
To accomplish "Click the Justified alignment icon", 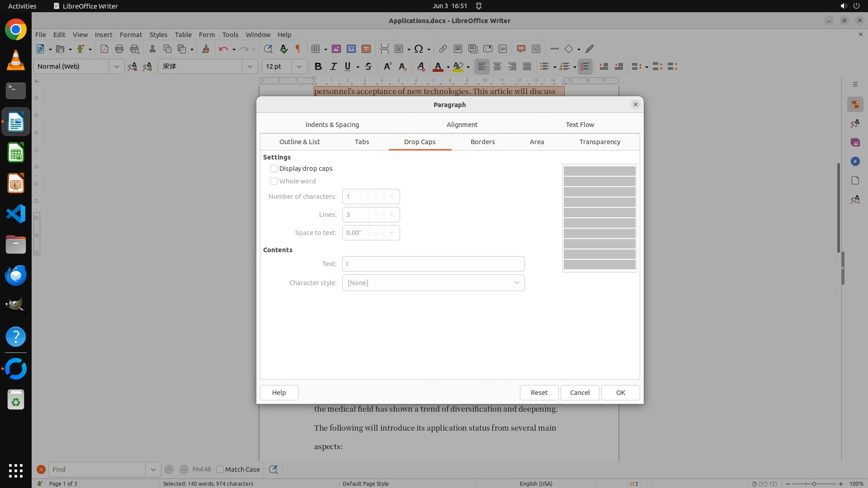I will click(x=527, y=66).
